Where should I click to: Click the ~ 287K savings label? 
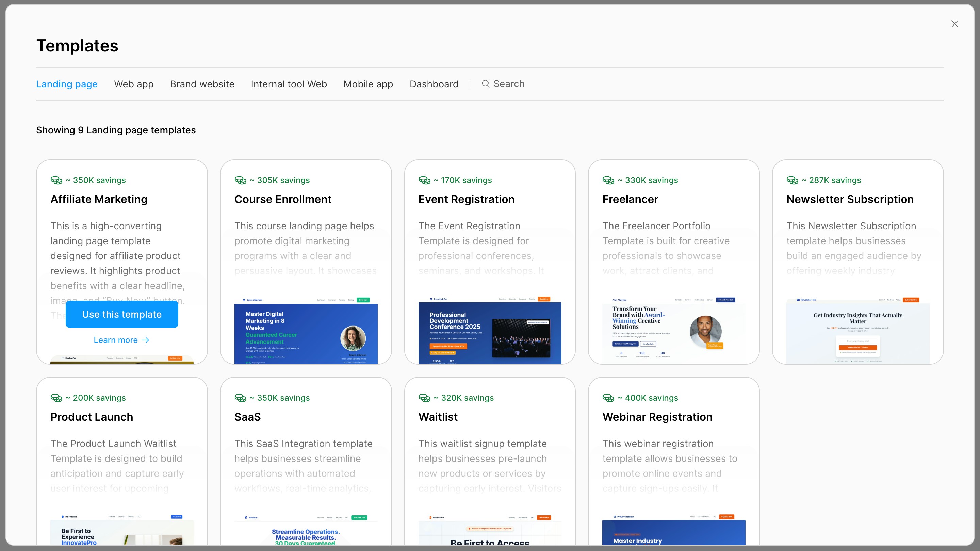(x=831, y=180)
